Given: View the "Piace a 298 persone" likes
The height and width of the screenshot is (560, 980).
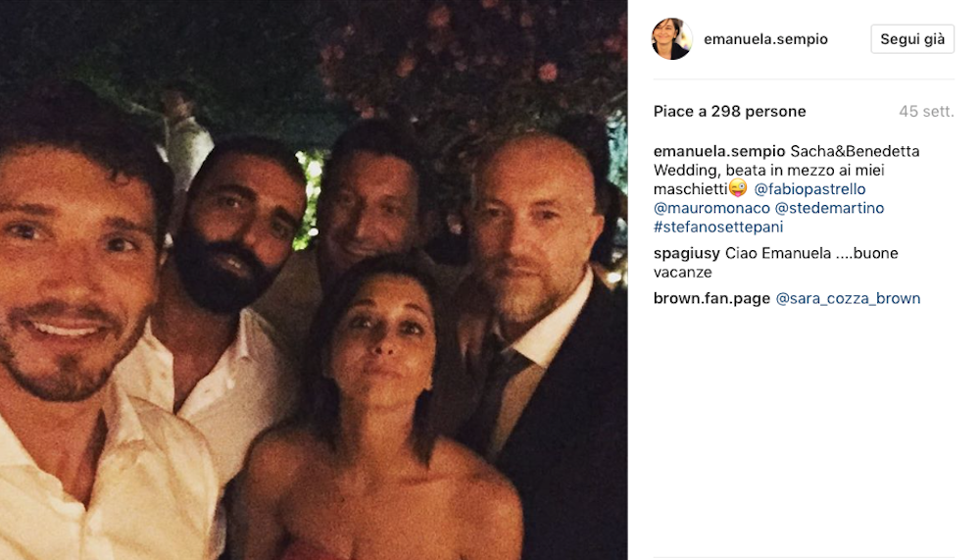Looking at the screenshot, I should (729, 112).
